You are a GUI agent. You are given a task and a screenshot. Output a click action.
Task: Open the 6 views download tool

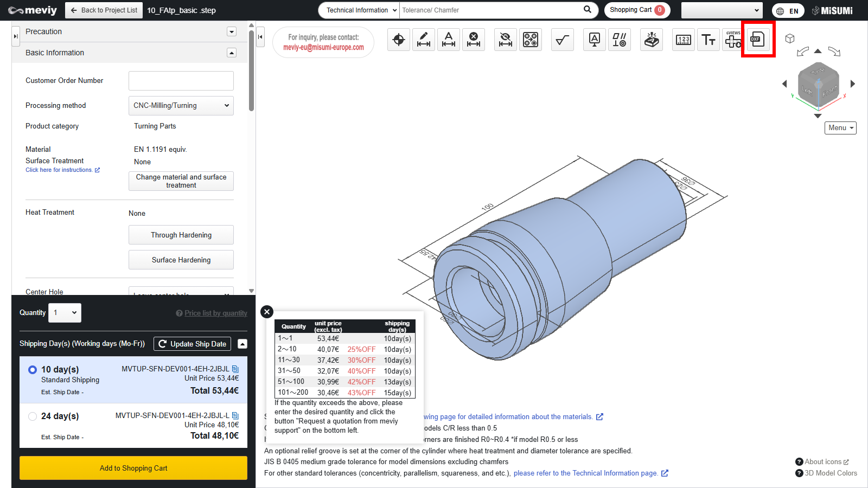pos(733,40)
